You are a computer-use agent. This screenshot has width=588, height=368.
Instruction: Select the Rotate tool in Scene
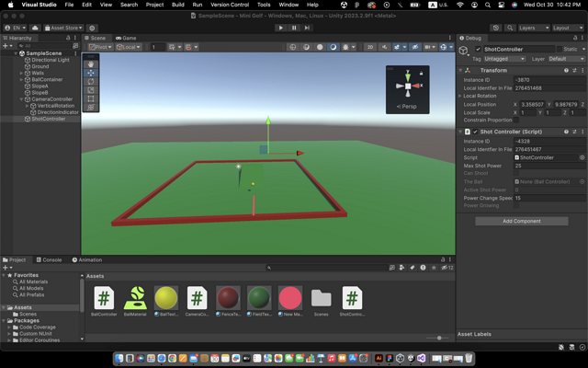(91, 82)
